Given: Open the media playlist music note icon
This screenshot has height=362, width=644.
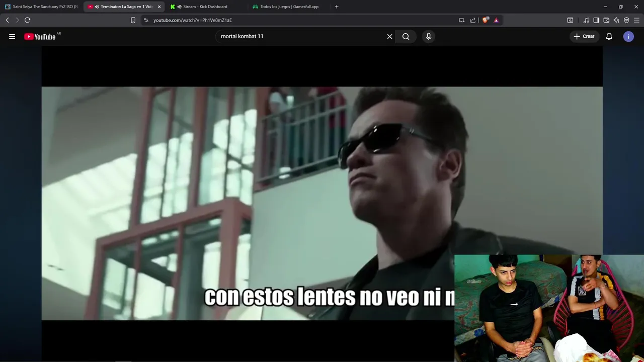Looking at the screenshot, I should tap(586, 20).
